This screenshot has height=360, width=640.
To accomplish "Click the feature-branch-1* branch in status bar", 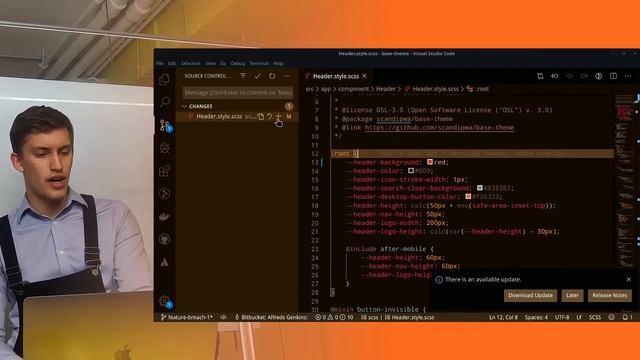I will click(187, 317).
